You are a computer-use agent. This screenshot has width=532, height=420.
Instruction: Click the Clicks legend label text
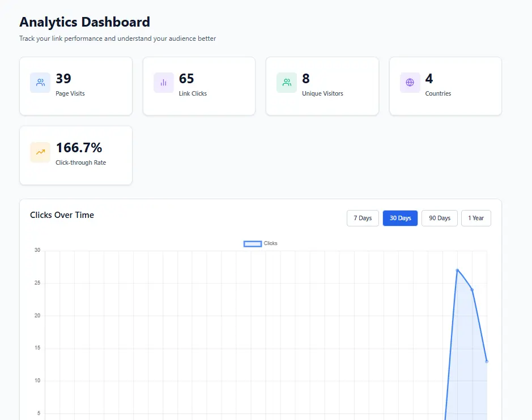270,243
